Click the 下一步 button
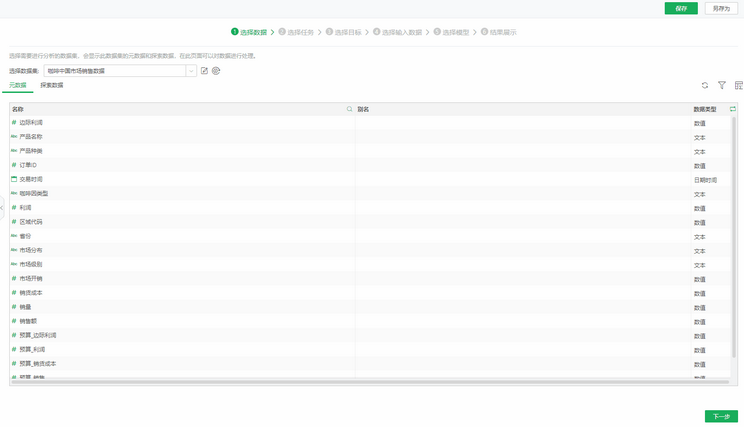 721,416
